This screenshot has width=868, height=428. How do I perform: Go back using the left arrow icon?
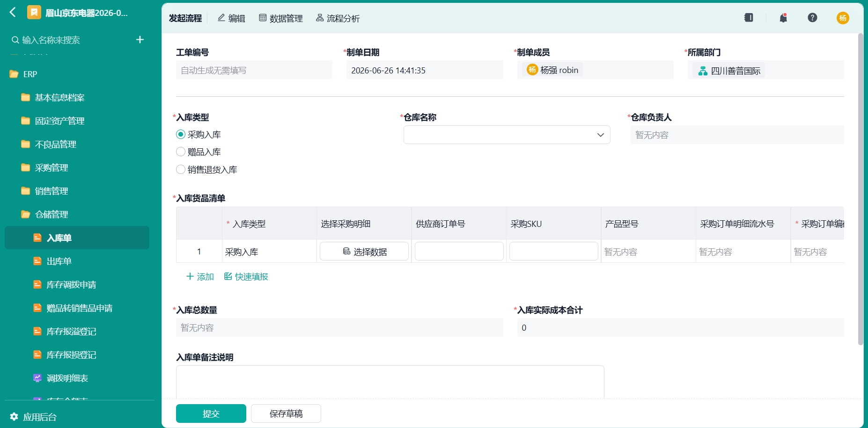coord(13,13)
